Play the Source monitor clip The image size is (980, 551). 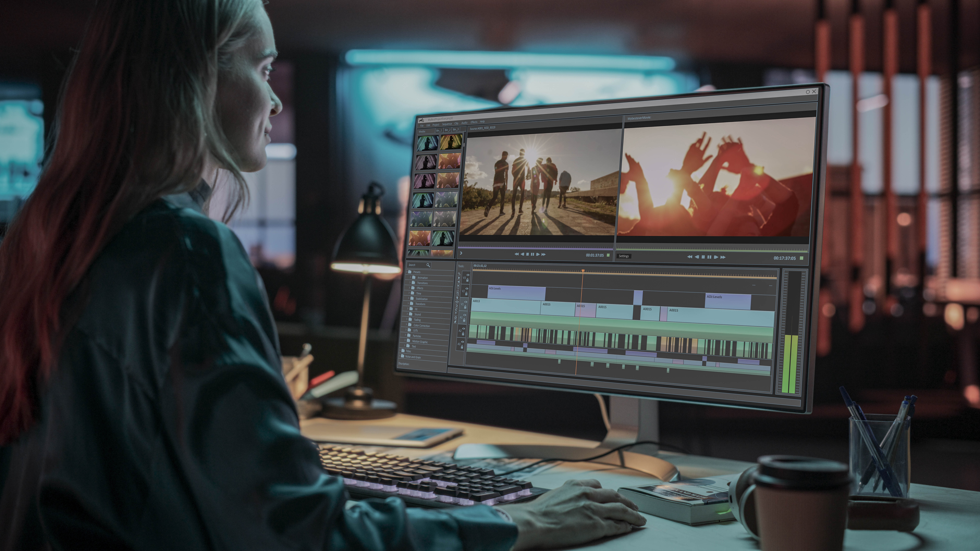(x=538, y=254)
